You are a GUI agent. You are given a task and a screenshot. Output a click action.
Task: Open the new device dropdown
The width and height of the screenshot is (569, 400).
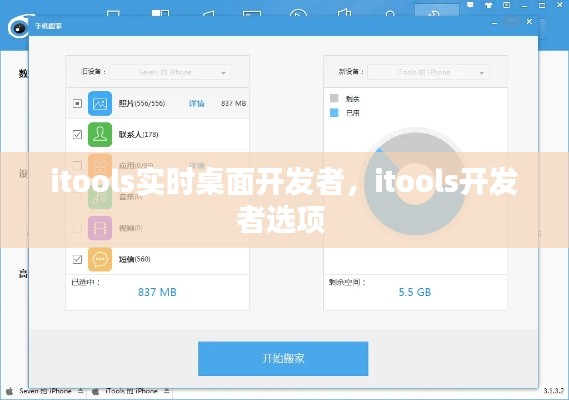428,72
